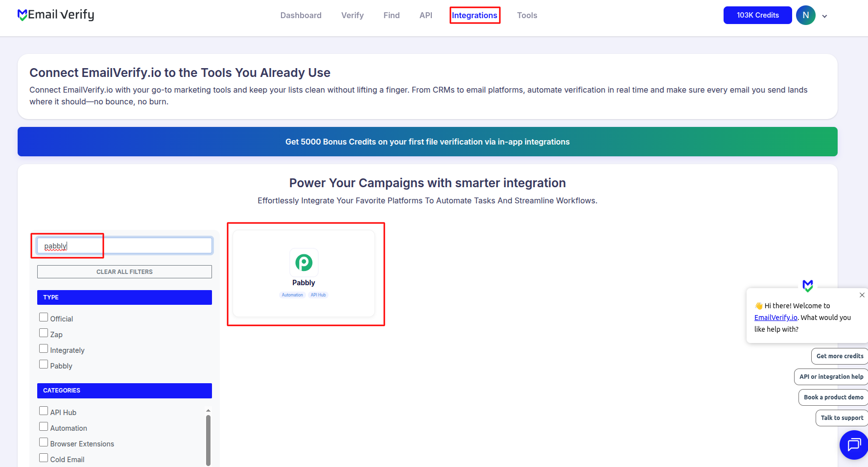This screenshot has width=868, height=467.
Task: Click the 5000 Bonus Credits banner
Action: click(427, 142)
